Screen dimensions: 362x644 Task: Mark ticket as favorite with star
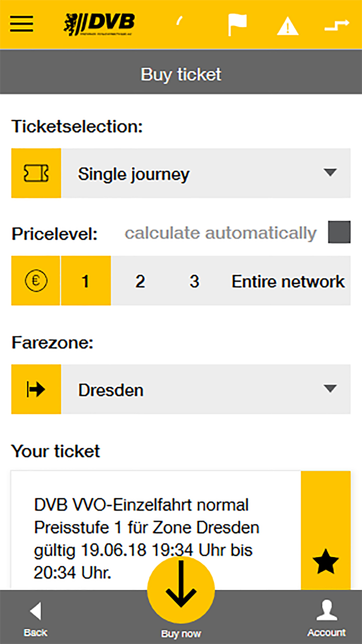(325, 561)
